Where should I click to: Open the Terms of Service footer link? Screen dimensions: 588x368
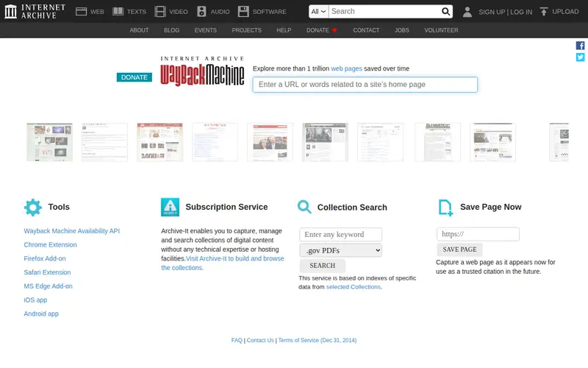(x=318, y=340)
